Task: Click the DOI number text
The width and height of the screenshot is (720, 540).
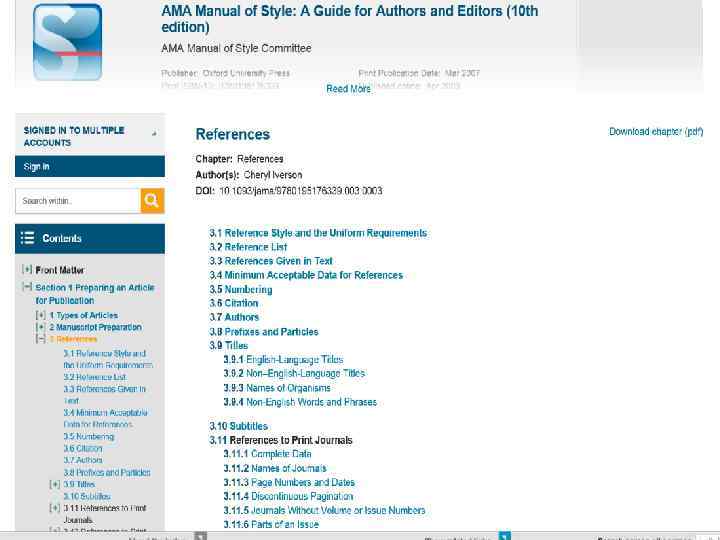Action: (x=301, y=191)
